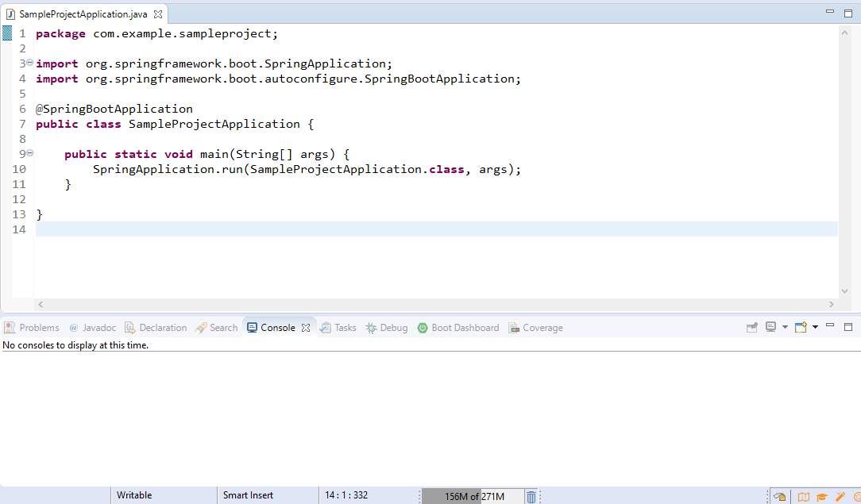Expand the Open Console dropdown arrow
Viewport: 861px width, 504px height.
click(x=815, y=327)
